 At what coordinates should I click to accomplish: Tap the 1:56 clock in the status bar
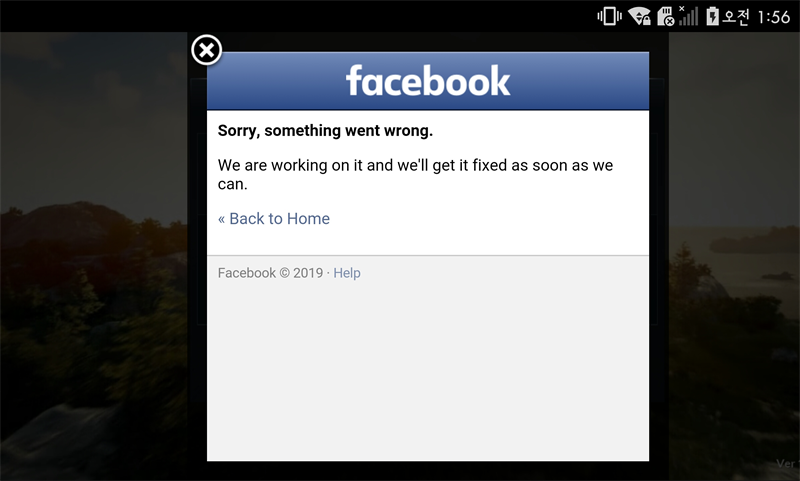[773, 17]
